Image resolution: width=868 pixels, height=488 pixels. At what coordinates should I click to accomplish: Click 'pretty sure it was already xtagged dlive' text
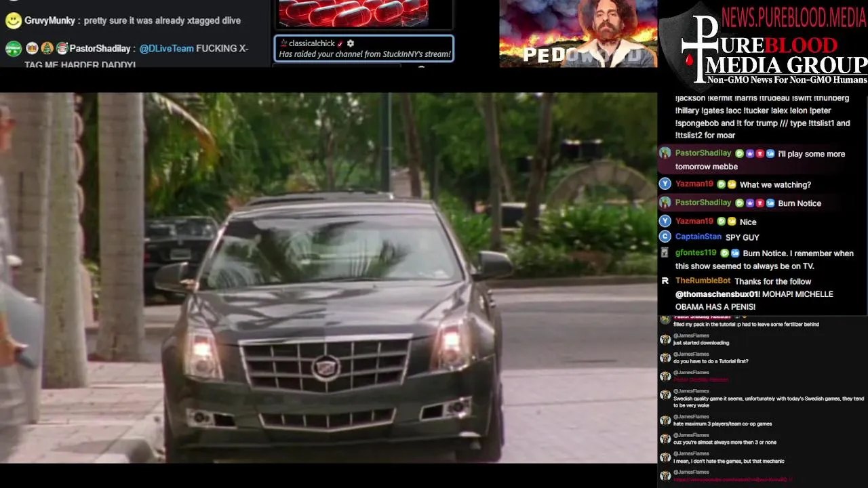(x=162, y=21)
